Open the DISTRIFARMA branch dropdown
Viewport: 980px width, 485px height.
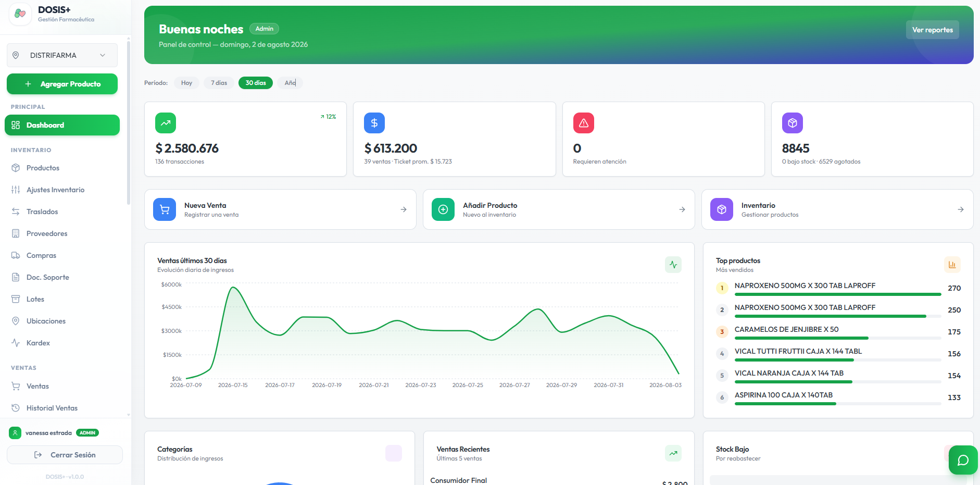pyautogui.click(x=62, y=55)
